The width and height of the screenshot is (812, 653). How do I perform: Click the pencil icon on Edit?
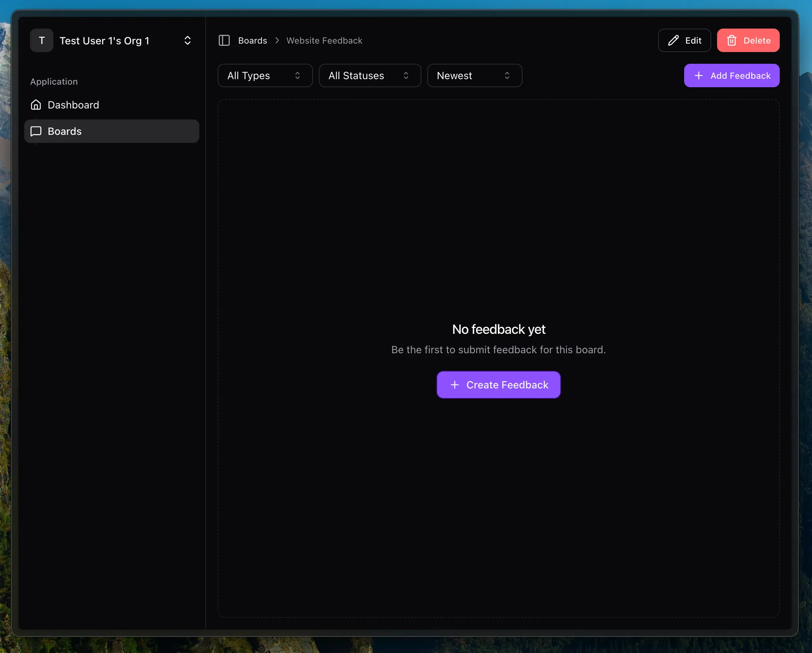click(673, 40)
